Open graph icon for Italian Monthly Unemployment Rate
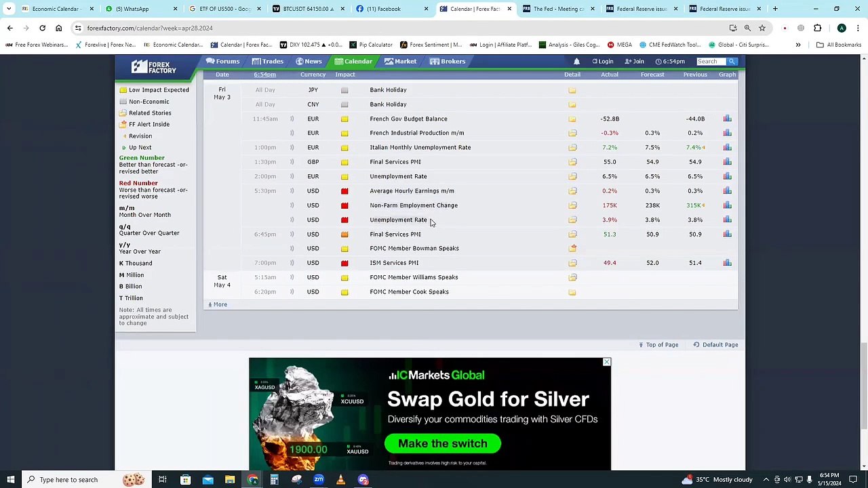Screen dimensions: 868x488 click(x=727, y=147)
